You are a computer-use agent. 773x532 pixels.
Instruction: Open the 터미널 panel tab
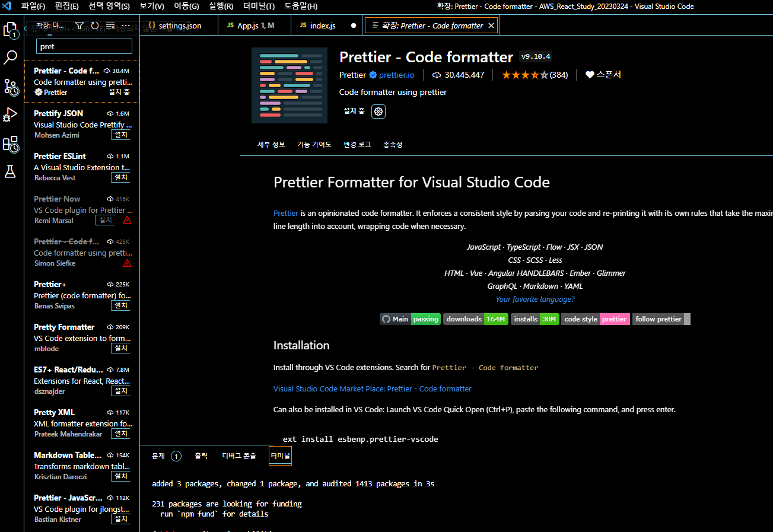coord(281,456)
